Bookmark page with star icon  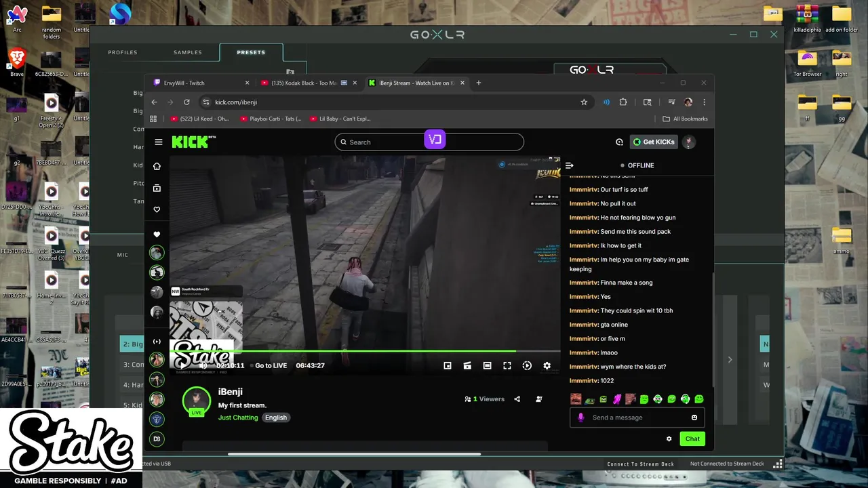(x=584, y=102)
